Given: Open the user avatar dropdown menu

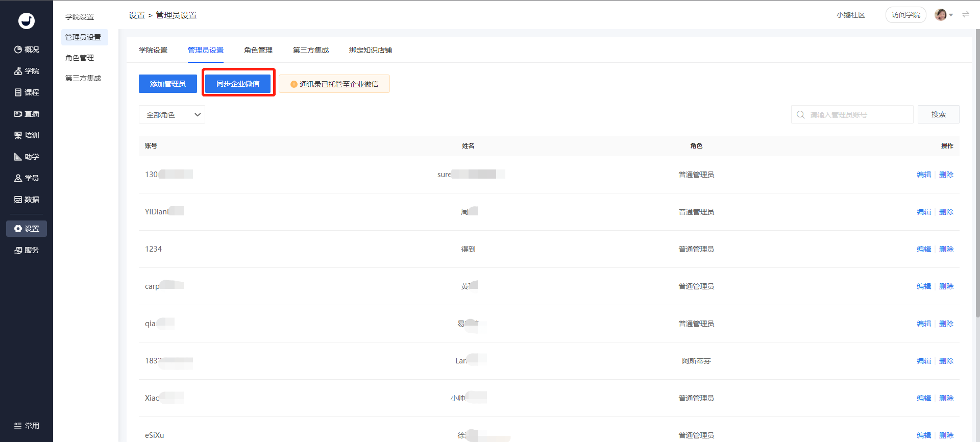Looking at the screenshot, I should tap(944, 15).
